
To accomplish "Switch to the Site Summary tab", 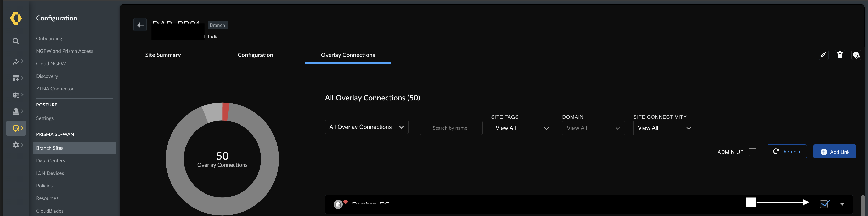I will 163,55.
